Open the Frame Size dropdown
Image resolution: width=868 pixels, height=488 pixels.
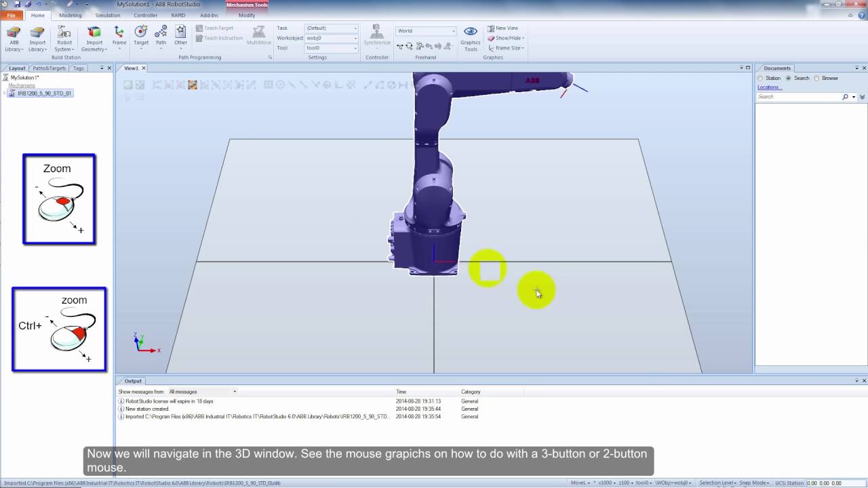[x=506, y=48]
